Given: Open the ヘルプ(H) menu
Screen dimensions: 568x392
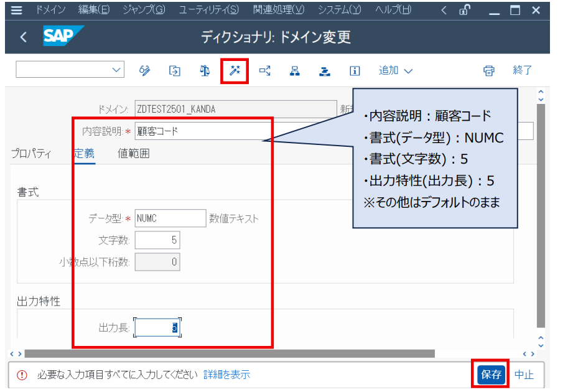Looking at the screenshot, I should click(x=393, y=10).
